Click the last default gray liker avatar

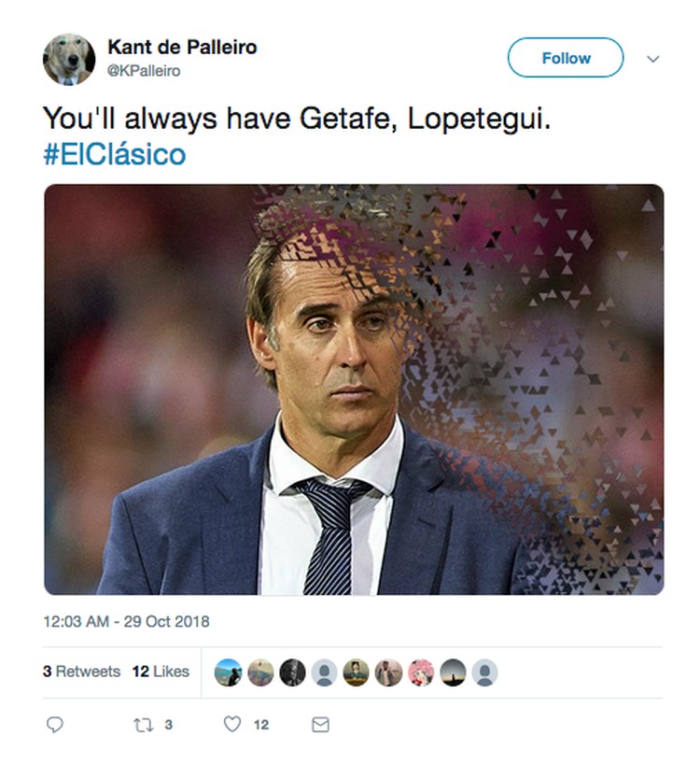[x=484, y=672]
